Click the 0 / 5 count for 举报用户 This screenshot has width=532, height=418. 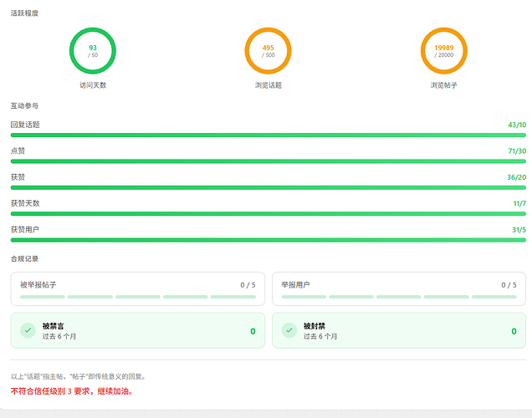click(509, 285)
